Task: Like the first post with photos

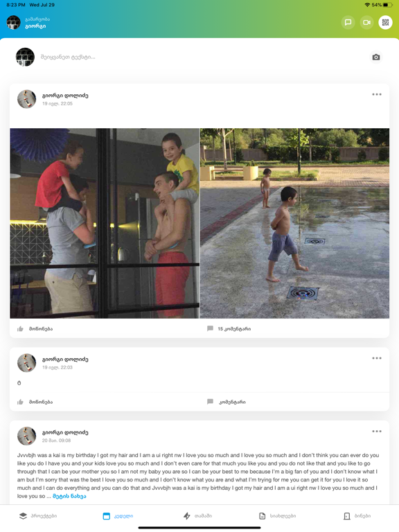Action: click(35, 329)
